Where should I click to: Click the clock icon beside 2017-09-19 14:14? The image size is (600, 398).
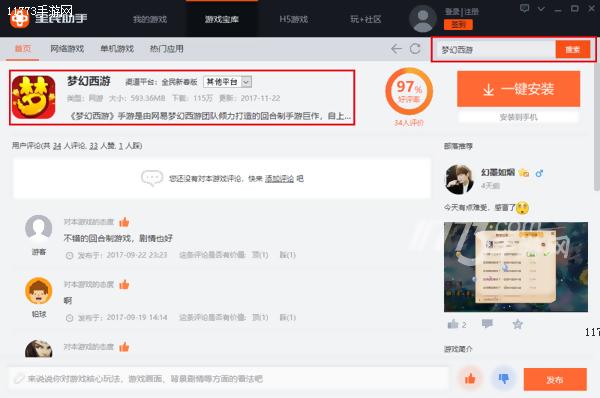point(69,318)
